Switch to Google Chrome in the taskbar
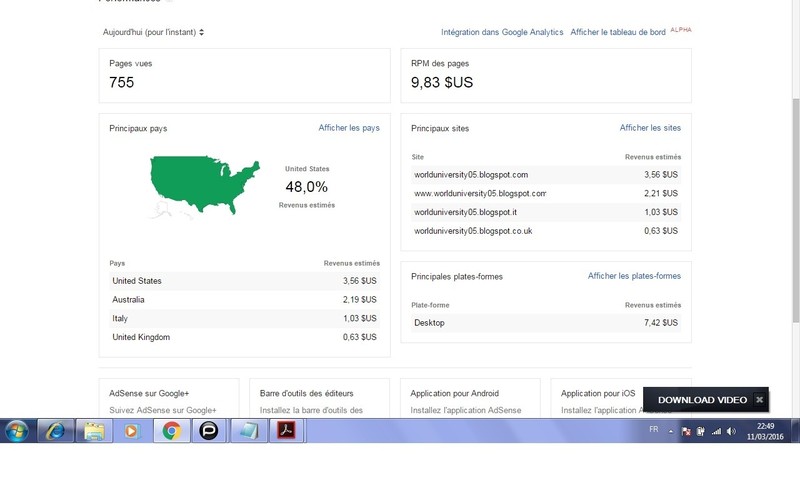Viewport: 800px width, 500px height. tap(172, 431)
